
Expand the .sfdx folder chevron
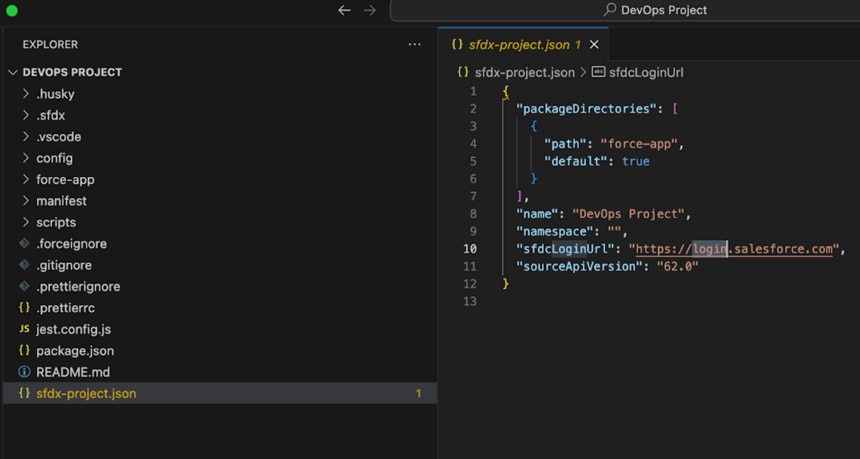26,115
